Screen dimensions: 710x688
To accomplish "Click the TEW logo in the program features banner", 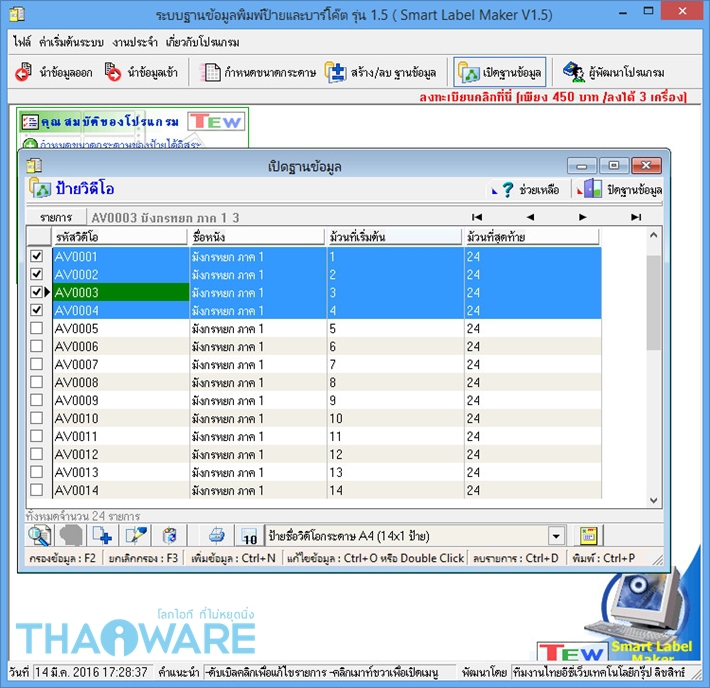I will tap(216, 121).
